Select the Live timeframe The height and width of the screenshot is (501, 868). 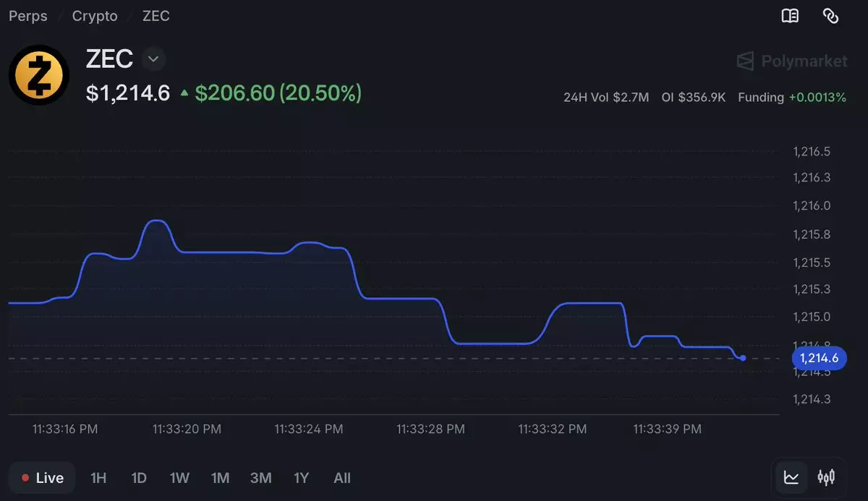pyautogui.click(x=43, y=478)
